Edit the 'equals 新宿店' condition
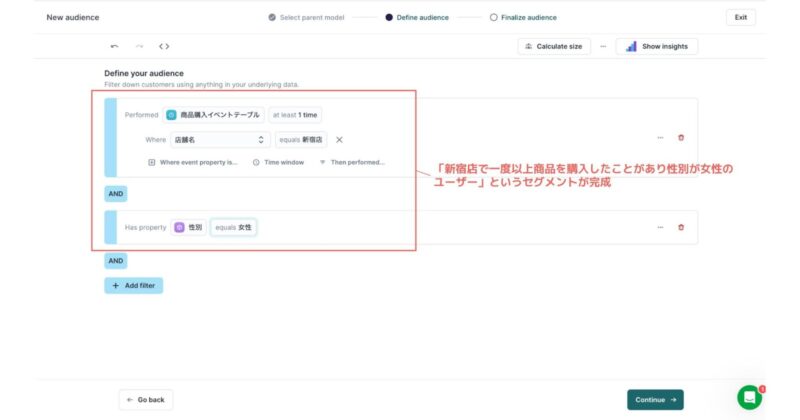800x420 pixels. tap(301, 139)
